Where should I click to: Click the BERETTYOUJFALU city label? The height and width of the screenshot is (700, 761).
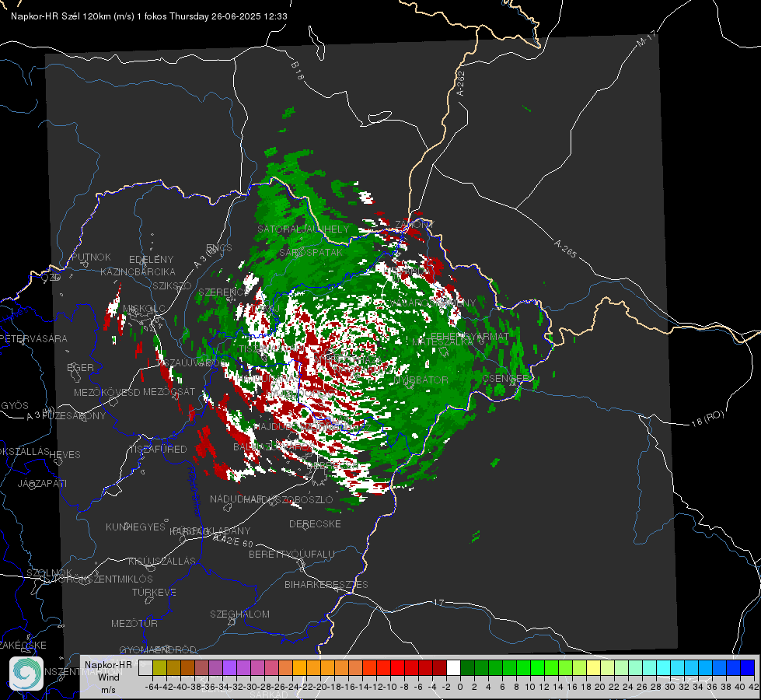point(291,555)
